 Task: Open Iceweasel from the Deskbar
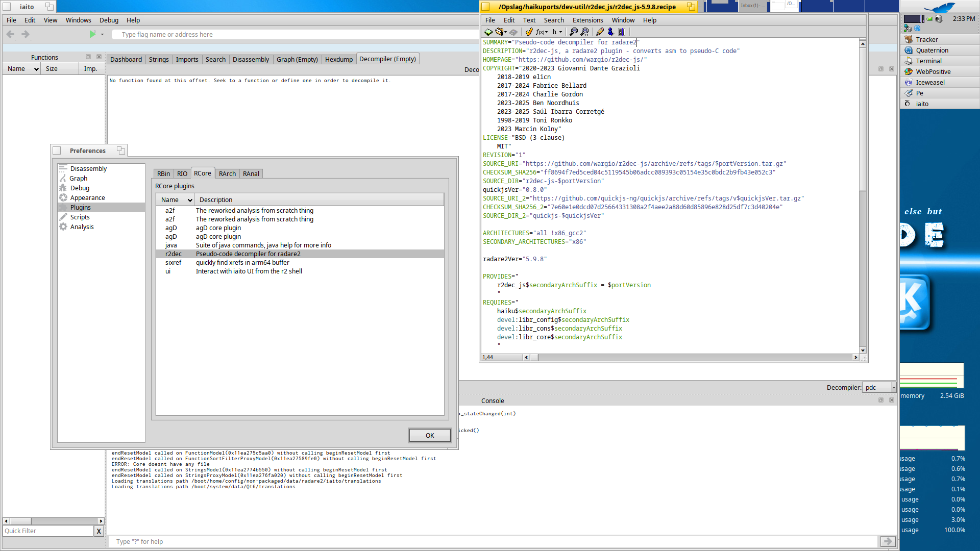(939, 82)
